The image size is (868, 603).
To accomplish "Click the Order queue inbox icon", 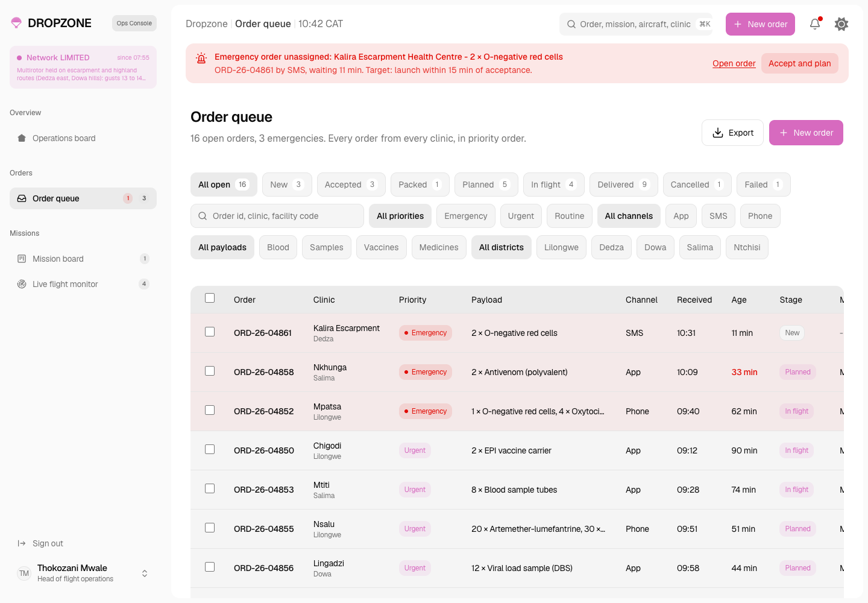I will 22,198.
